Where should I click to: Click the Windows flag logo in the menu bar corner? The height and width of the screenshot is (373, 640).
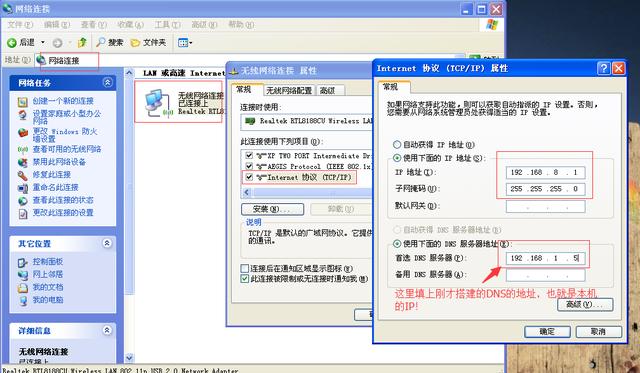coord(492,24)
